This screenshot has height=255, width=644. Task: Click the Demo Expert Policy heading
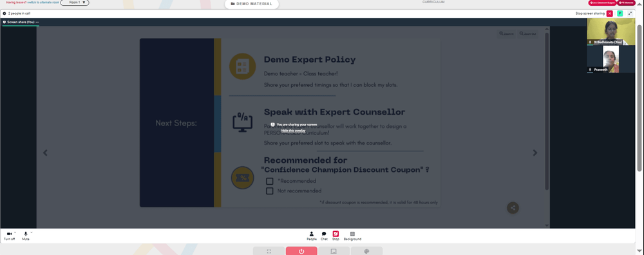[x=310, y=59]
